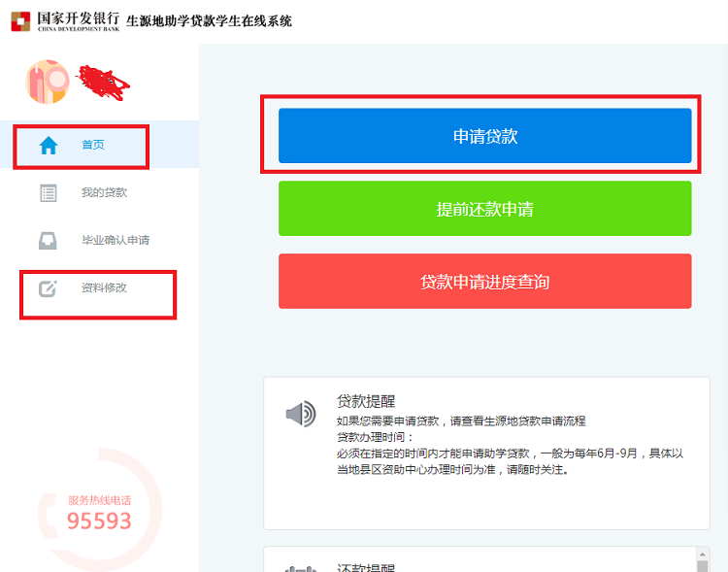728x572 pixels.
Task: Open 毕业确认申请 in the sidebar
Action: [x=116, y=240]
